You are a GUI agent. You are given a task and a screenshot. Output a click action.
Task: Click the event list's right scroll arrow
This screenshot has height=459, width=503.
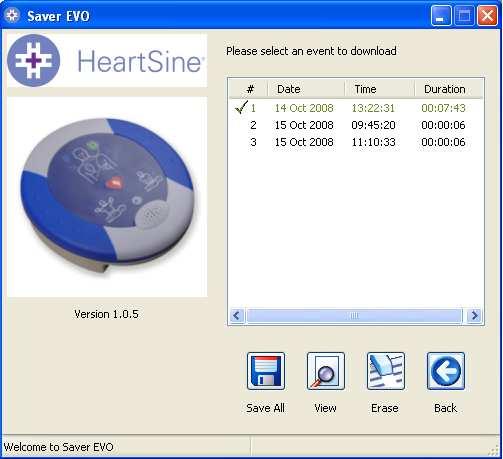coord(475,315)
